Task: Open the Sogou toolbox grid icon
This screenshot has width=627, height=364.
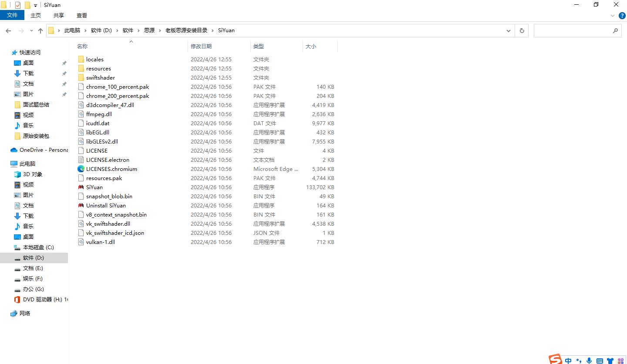Action: [x=621, y=361]
